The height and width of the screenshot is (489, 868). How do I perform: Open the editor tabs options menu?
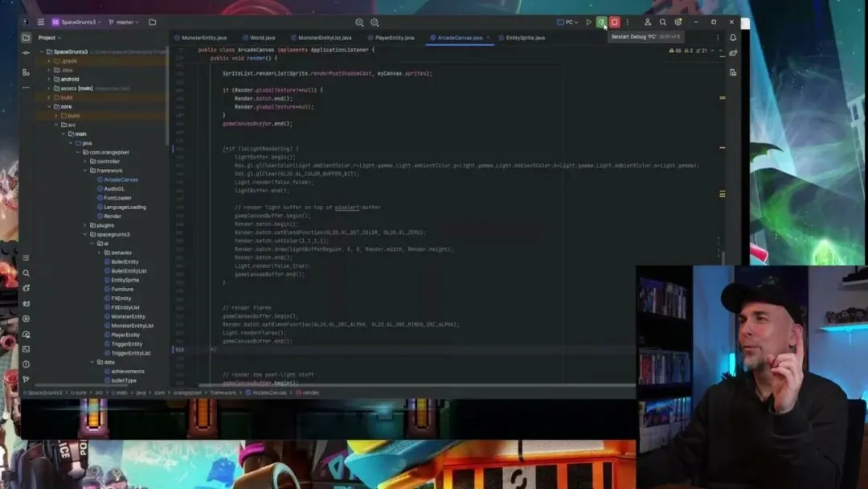tap(718, 38)
